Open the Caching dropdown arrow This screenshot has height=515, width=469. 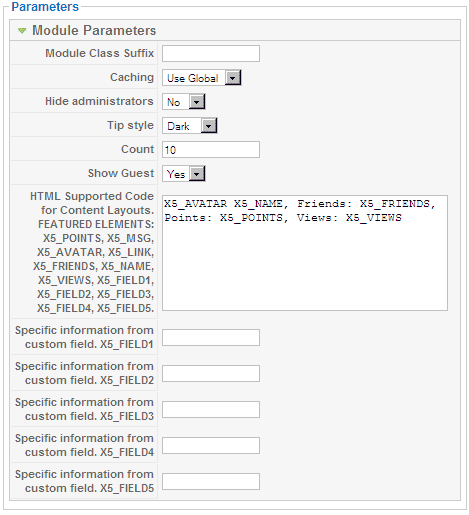click(x=233, y=78)
